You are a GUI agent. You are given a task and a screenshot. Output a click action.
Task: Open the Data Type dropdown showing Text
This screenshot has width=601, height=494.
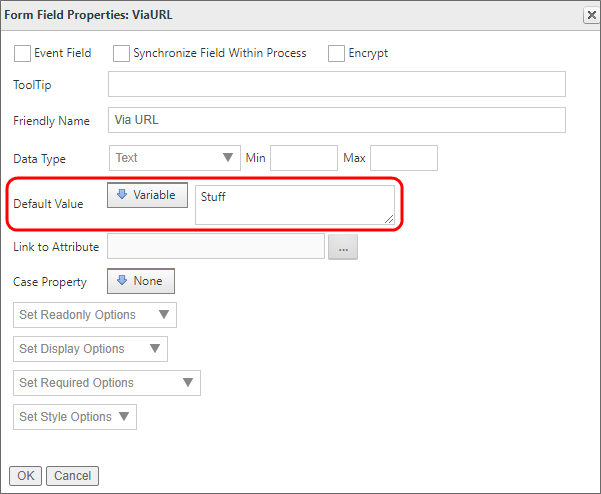[173, 158]
